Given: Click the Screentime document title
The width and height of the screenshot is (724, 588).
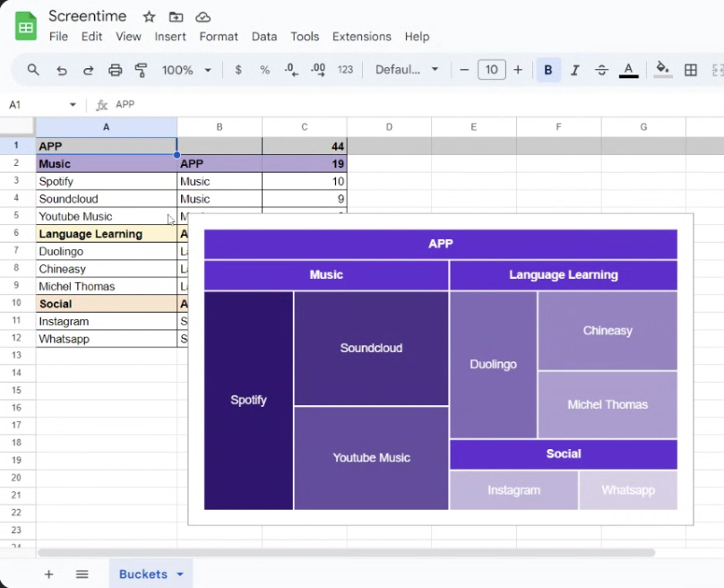Looking at the screenshot, I should point(87,16).
